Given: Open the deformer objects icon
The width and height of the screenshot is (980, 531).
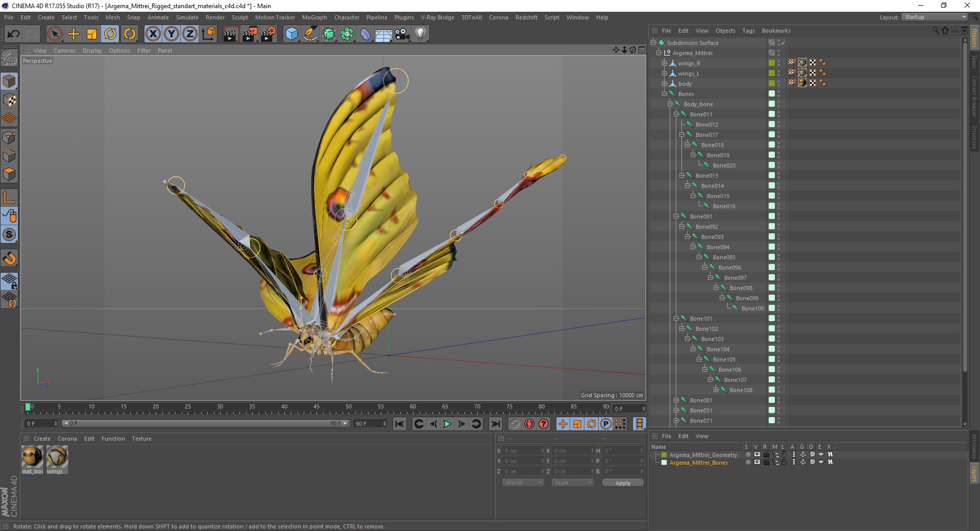Looking at the screenshot, I should coord(365,34).
